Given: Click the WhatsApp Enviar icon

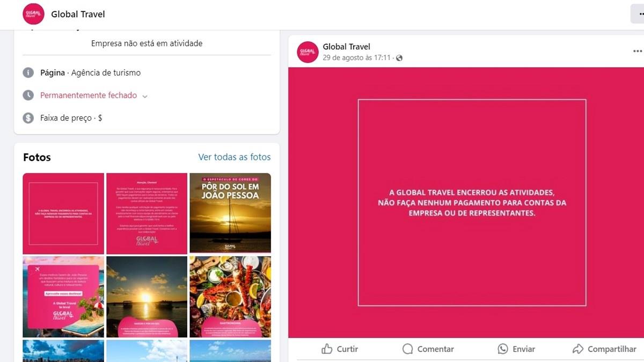Looking at the screenshot, I should [x=503, y=349].
